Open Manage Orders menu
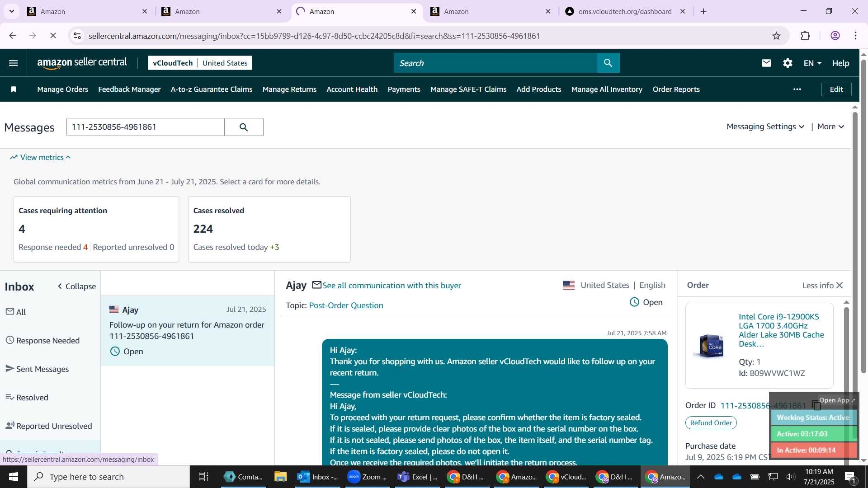 [63, 89]
